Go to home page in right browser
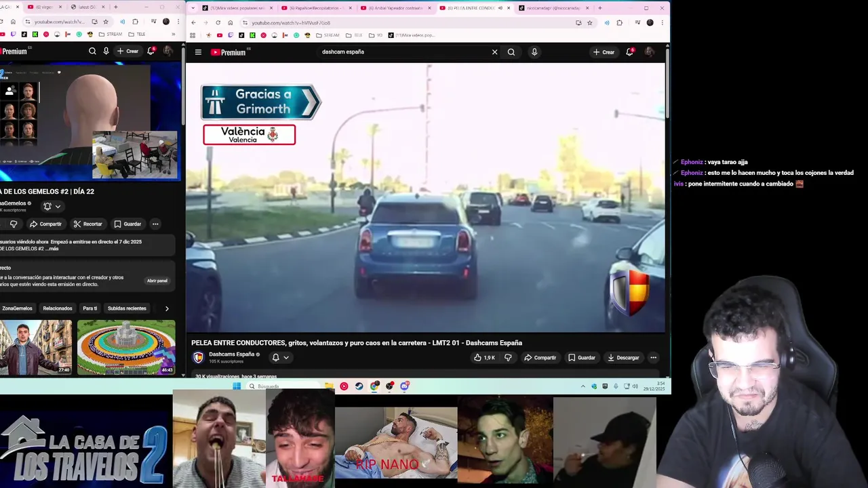868x488 pixels. point(230,22)
